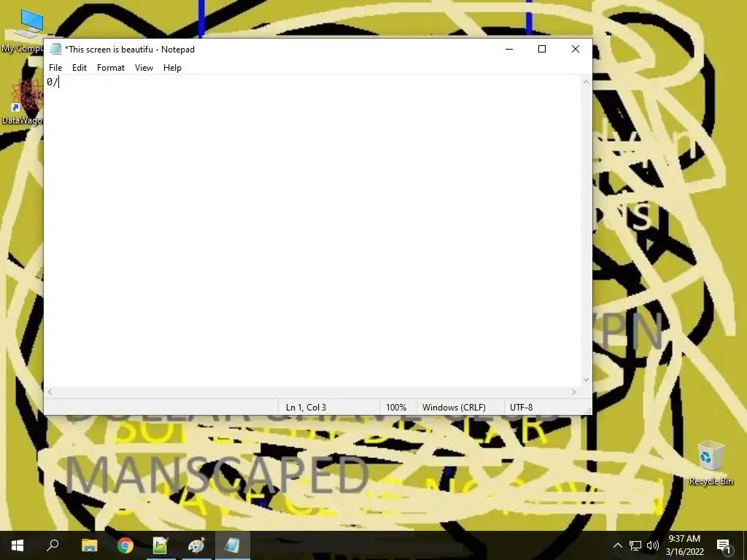Click the Windows (CRLF) status entry
The image size is (747, 560).
click(x=454, y=408)
